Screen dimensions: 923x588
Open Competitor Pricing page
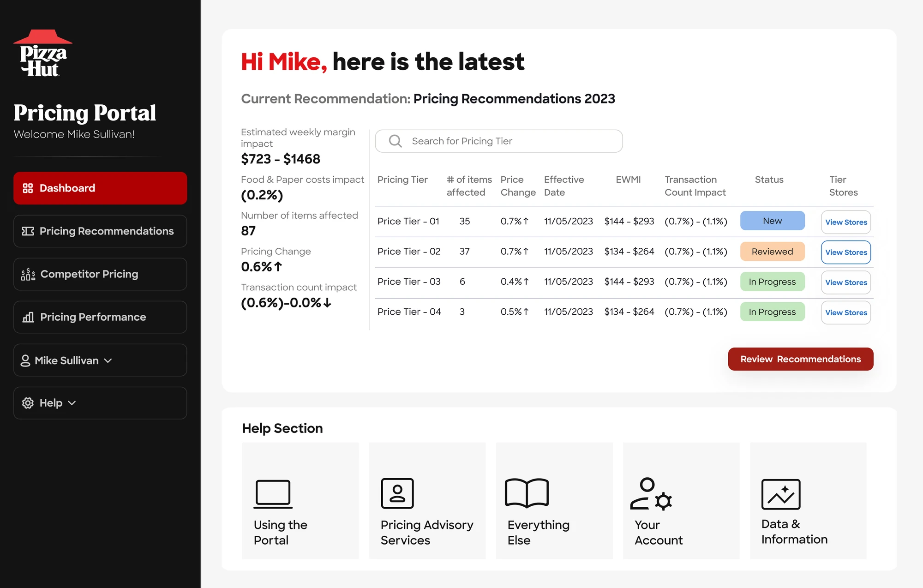(100, 274)
